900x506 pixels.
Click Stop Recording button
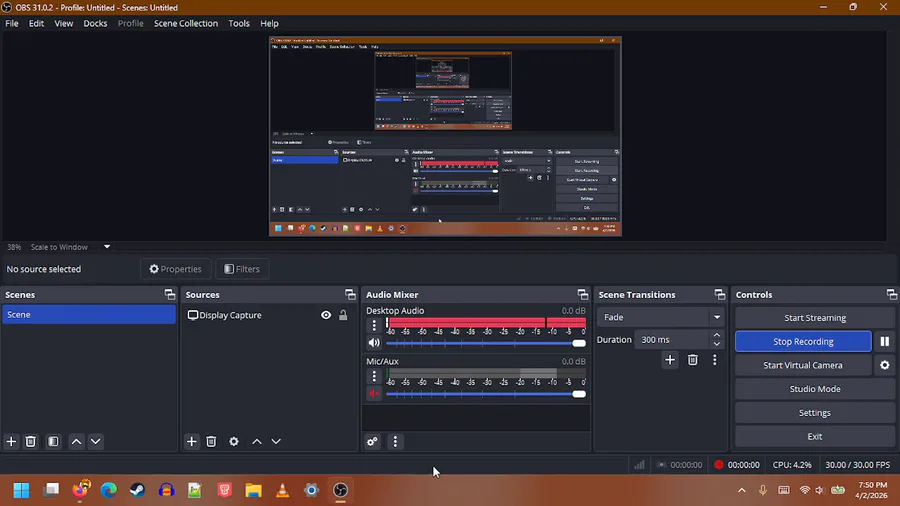tap(803, 341)
